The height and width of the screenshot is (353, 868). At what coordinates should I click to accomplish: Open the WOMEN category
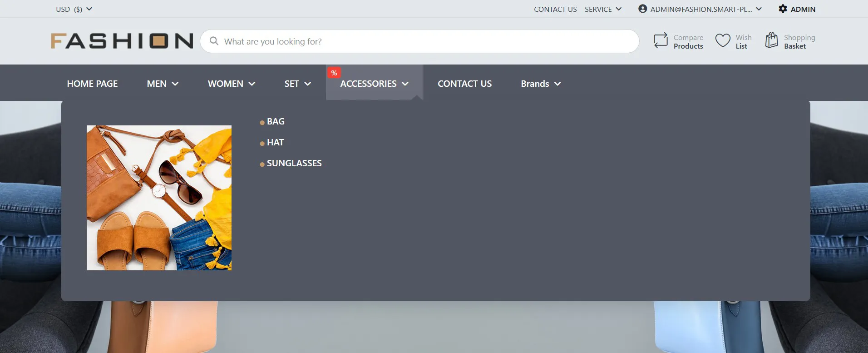226,84
